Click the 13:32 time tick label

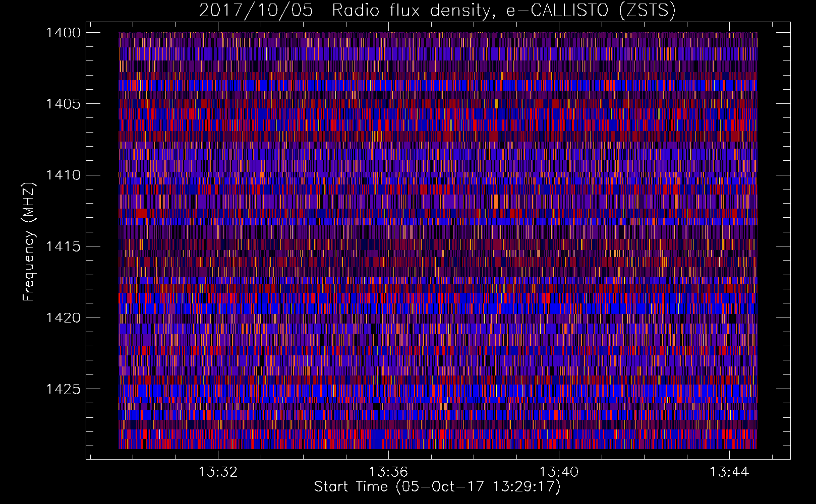(218, 472)
